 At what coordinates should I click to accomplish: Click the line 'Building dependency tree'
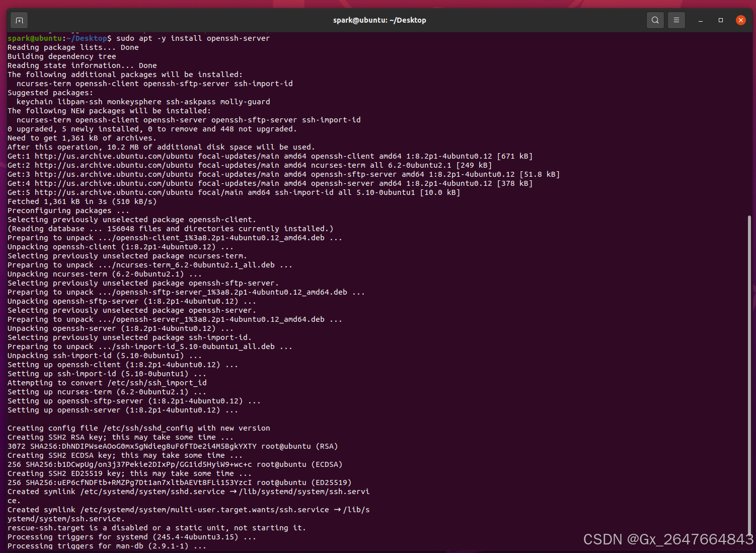point(62,56)
